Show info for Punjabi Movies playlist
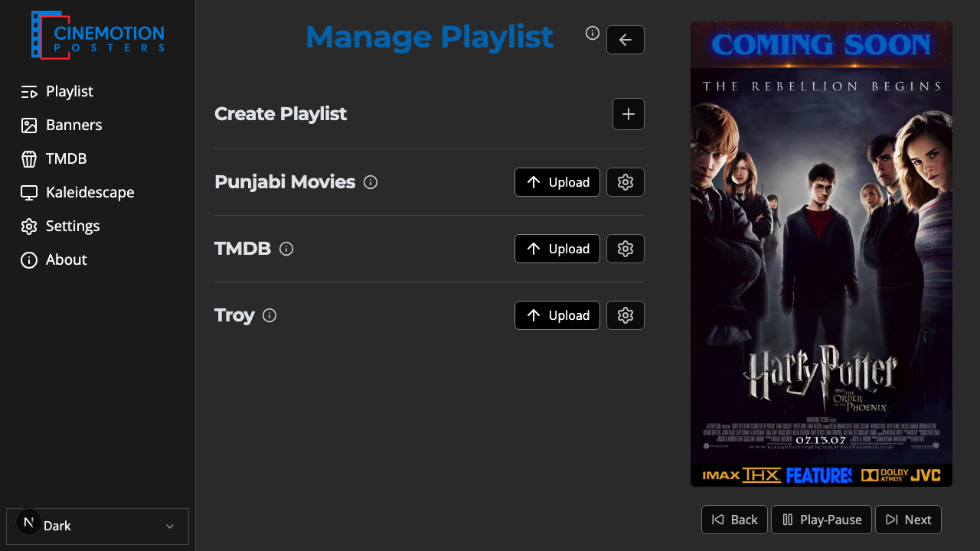980x551 pixels. pos(371,182)
